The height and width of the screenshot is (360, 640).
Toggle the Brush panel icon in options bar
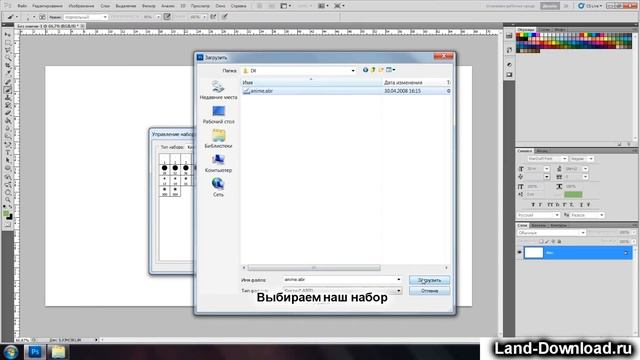point(42,17)
